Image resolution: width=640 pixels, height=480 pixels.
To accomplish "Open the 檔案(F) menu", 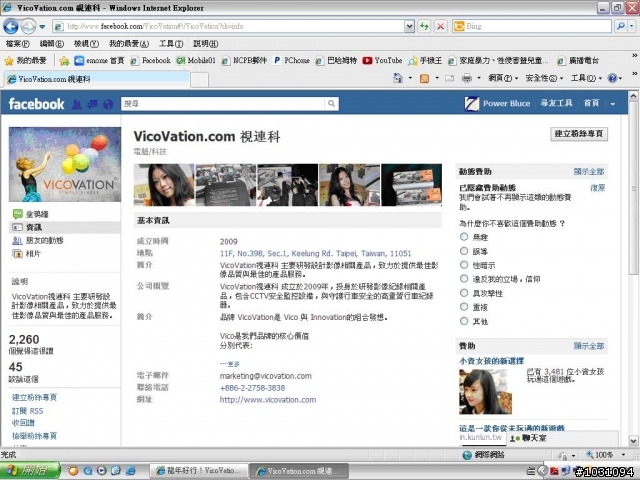I will click(18, 44).
